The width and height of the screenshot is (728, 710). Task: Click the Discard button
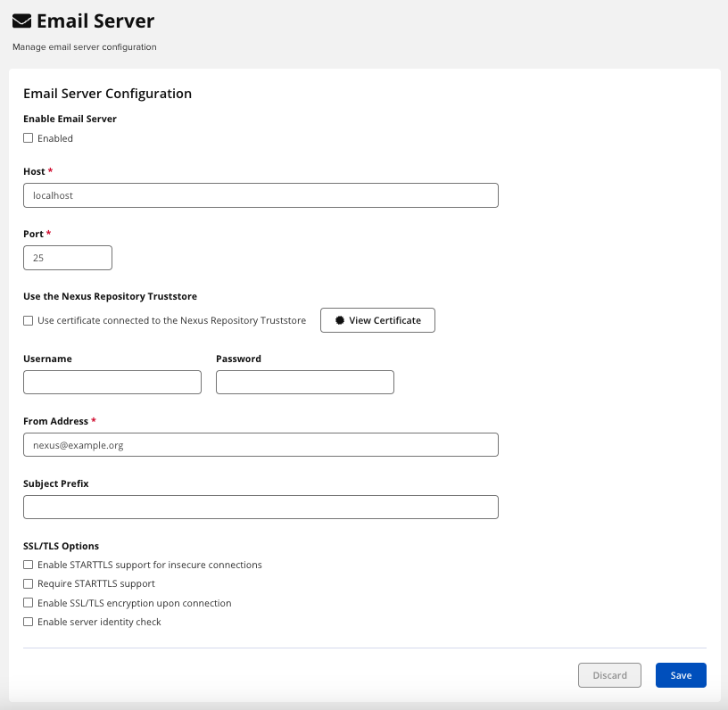(x=609, y=675)
